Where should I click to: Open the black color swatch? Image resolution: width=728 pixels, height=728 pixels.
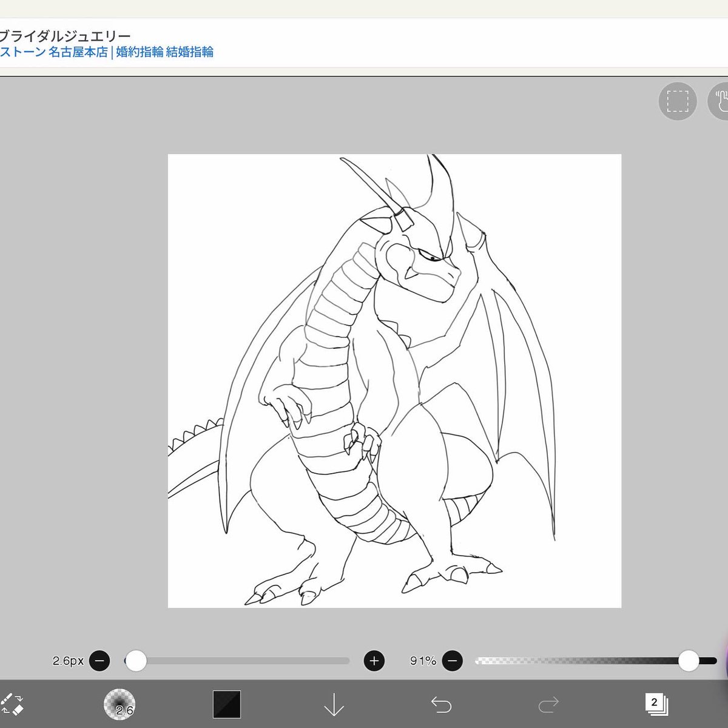click(227, 704)
